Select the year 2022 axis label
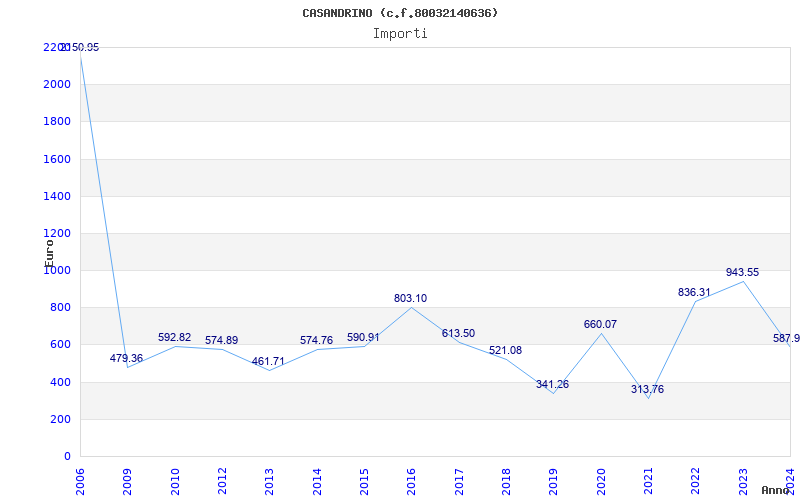Screen dimensions: 800x500 point(694,481)
